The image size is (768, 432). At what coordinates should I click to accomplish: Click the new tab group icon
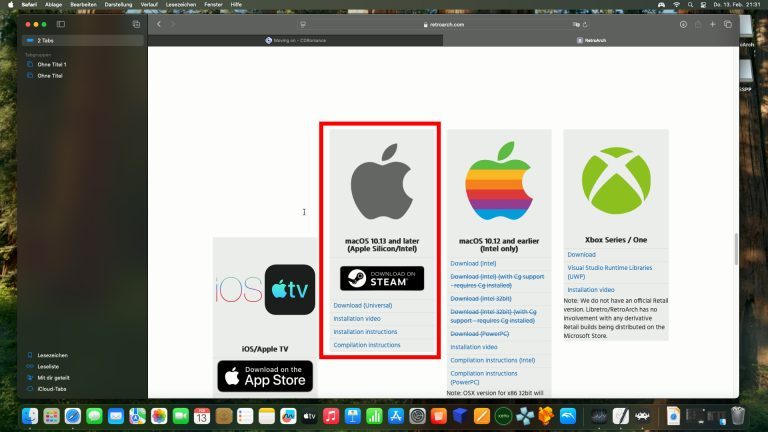coord(136,24)
